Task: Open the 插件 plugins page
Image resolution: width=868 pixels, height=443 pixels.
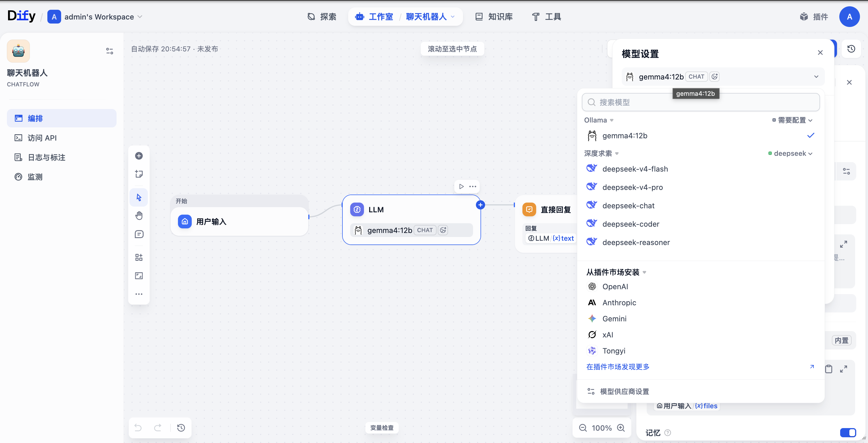Action: point(814,17)
